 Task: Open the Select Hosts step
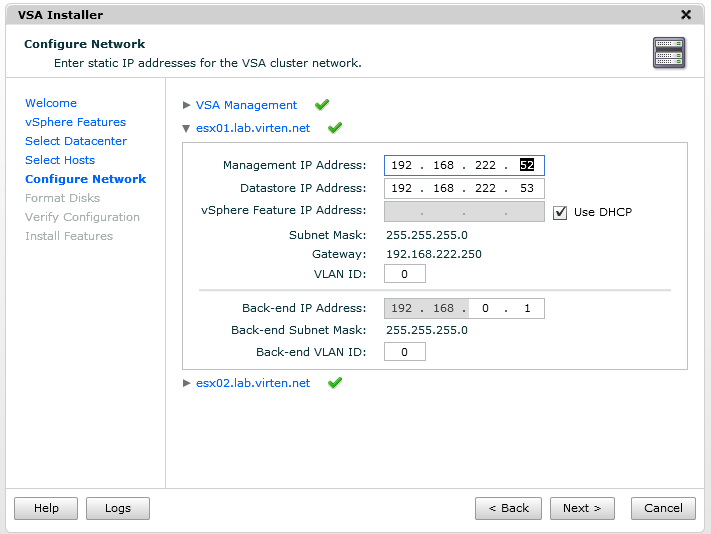[x=60, y=160]
